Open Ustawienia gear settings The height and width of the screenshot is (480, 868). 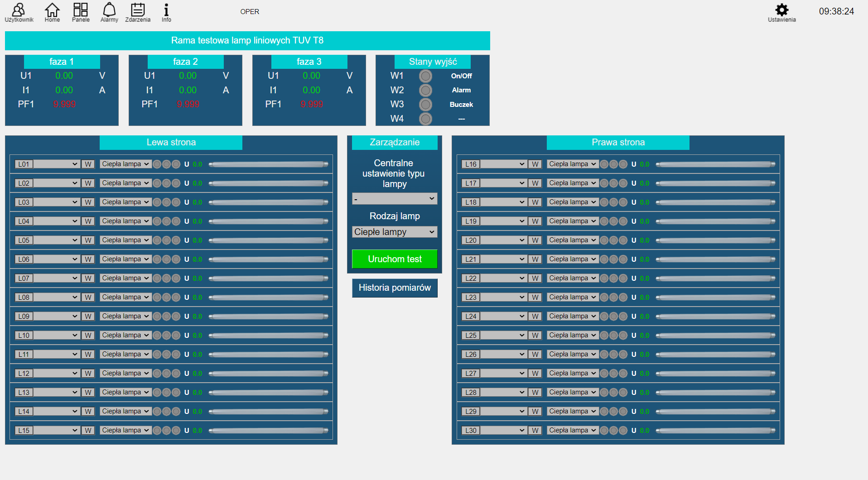click(781, 12)
